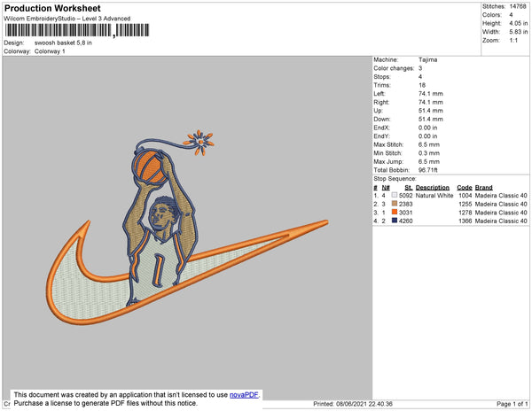The image size is (532, 411).
Task: Click 'Madeira Classic 40' in the 4260 row
Action: tap(501, 221)
